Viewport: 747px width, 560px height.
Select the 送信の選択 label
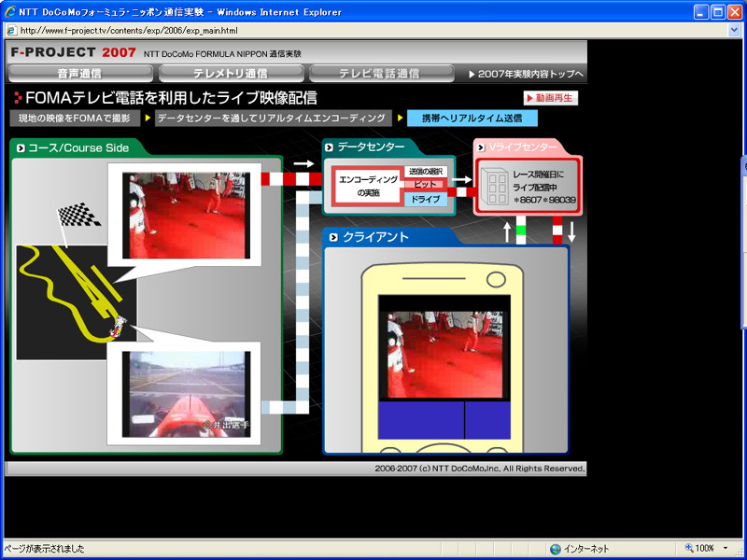click(426, 172)
